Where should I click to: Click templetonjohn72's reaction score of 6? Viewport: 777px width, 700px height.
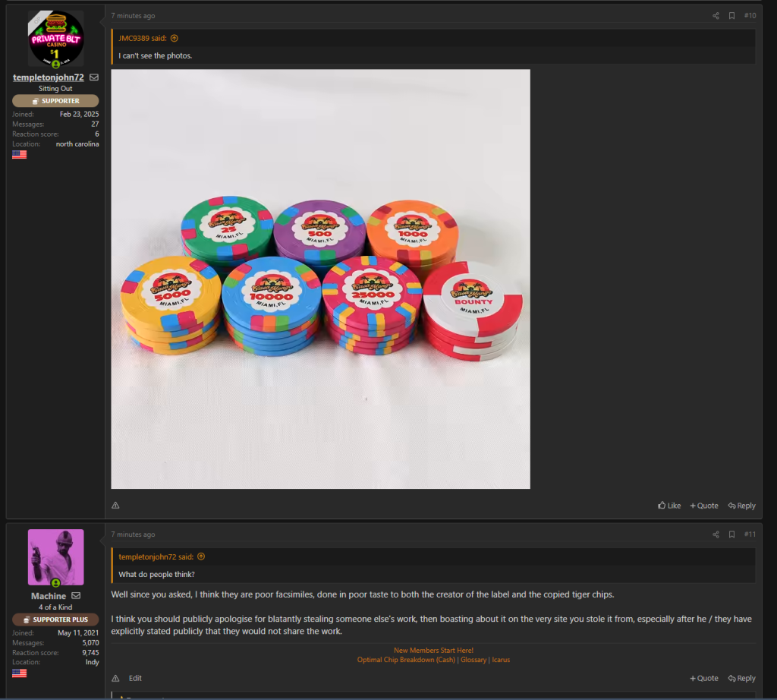[x=97, y=134]
